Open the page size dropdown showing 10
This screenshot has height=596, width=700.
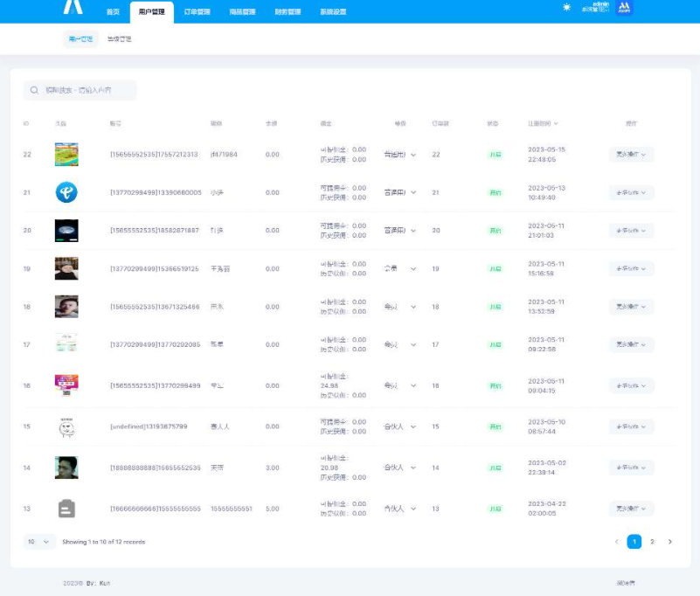tap(39, 542)
